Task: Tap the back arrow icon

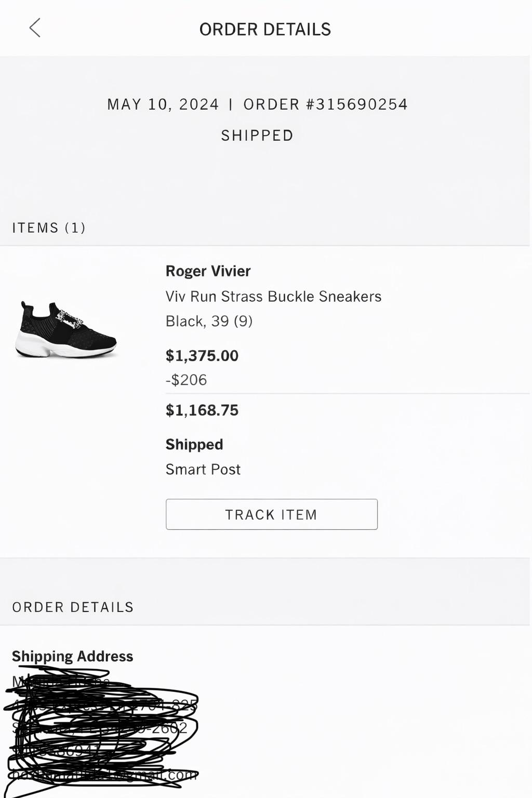Action: [x=35, y=28]
